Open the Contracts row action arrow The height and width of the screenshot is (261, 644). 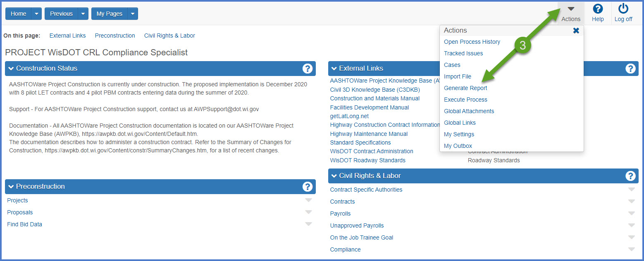click(631, 202)
